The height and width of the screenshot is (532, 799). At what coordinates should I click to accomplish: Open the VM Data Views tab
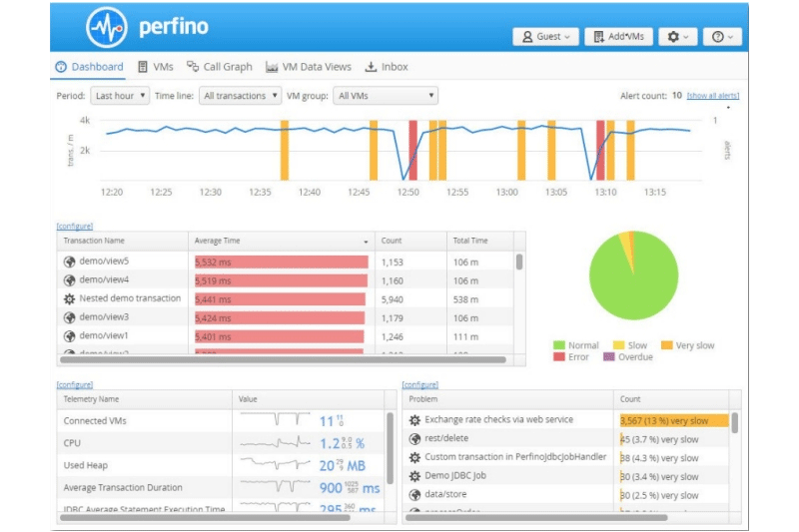click(x=309, y=67)
